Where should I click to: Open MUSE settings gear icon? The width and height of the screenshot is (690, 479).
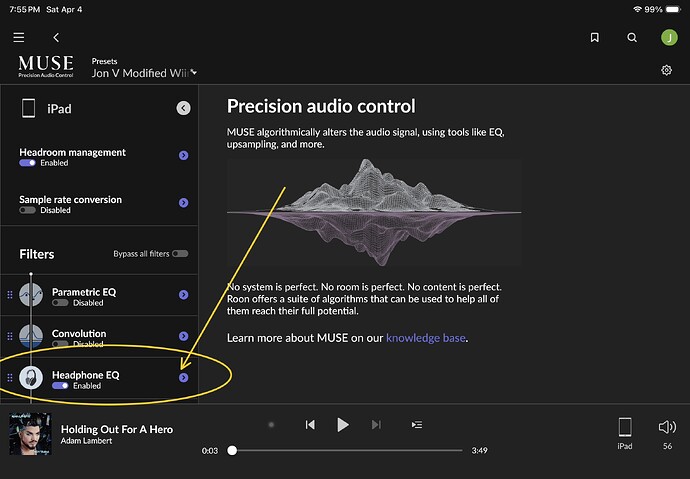(x=666, y=70)
